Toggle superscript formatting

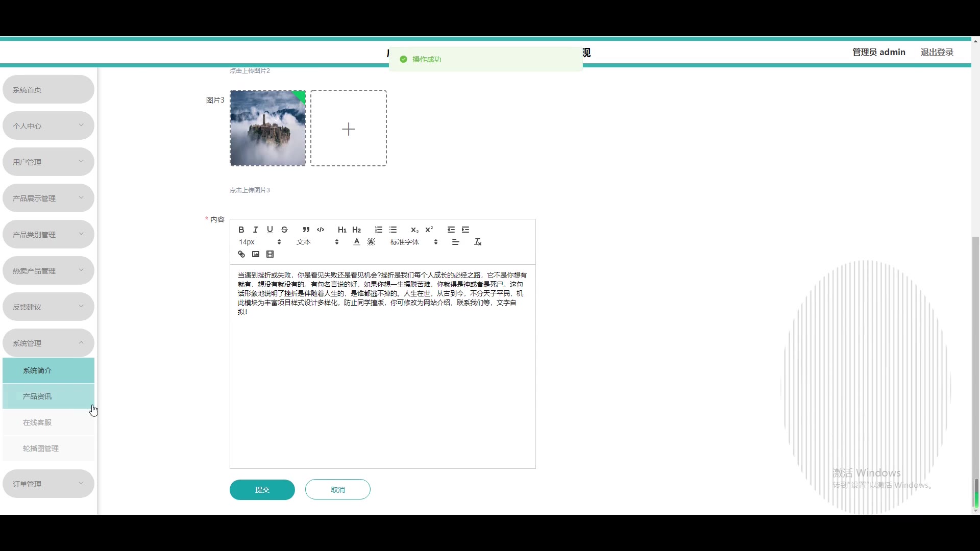pyautogui.click(x=429, y=230)
